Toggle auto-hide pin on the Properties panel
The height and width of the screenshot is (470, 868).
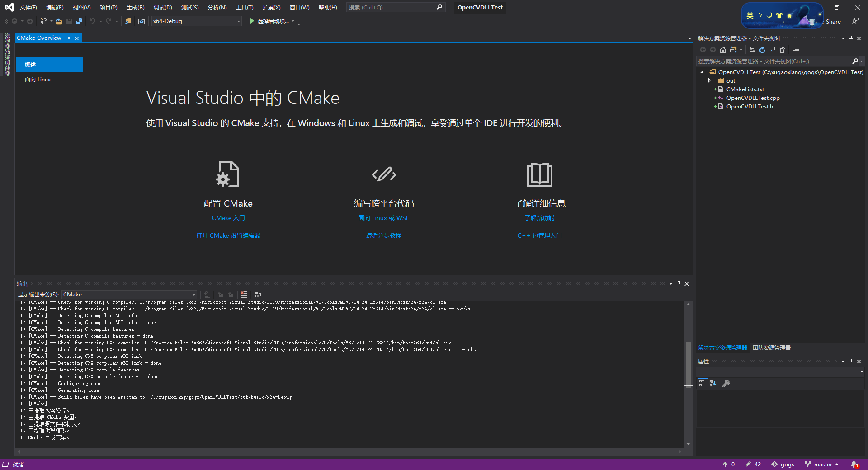coord(851,361)
